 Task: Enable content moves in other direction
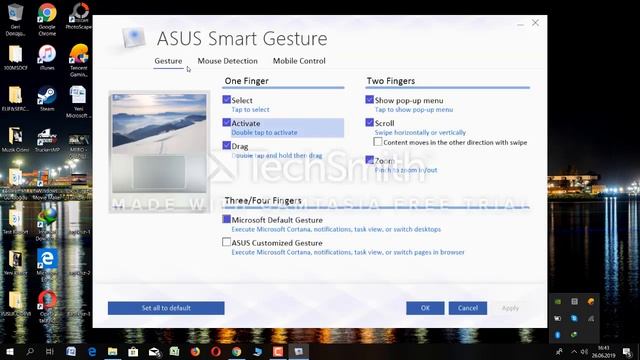378,142
